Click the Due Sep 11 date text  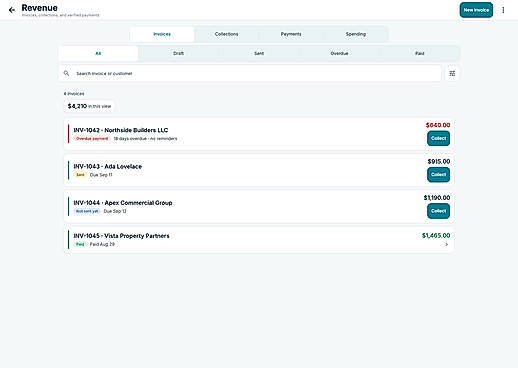(x=101, y=175)
